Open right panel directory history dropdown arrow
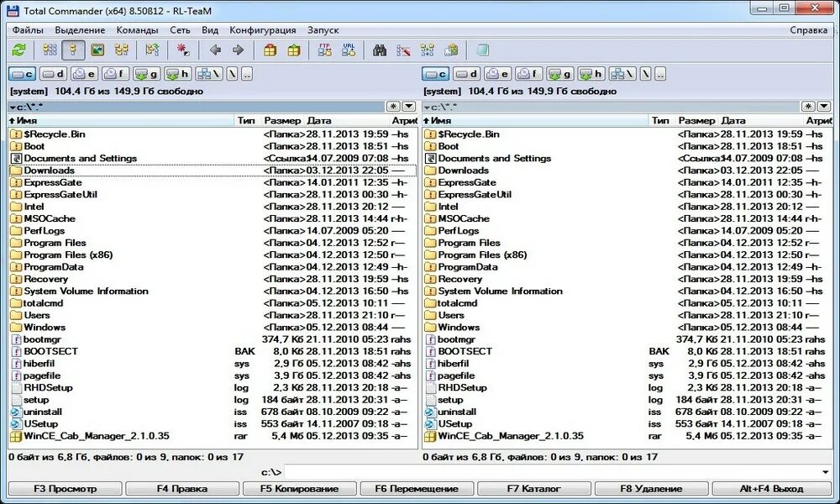Viewport: 840px width, 504px height. coord(824,107)
